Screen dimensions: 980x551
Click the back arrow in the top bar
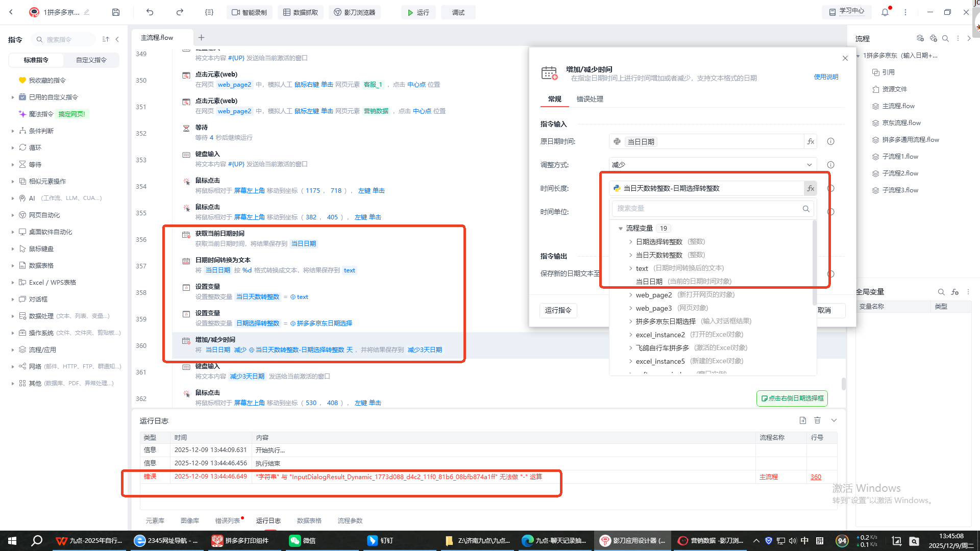click(x=11, y=12)
